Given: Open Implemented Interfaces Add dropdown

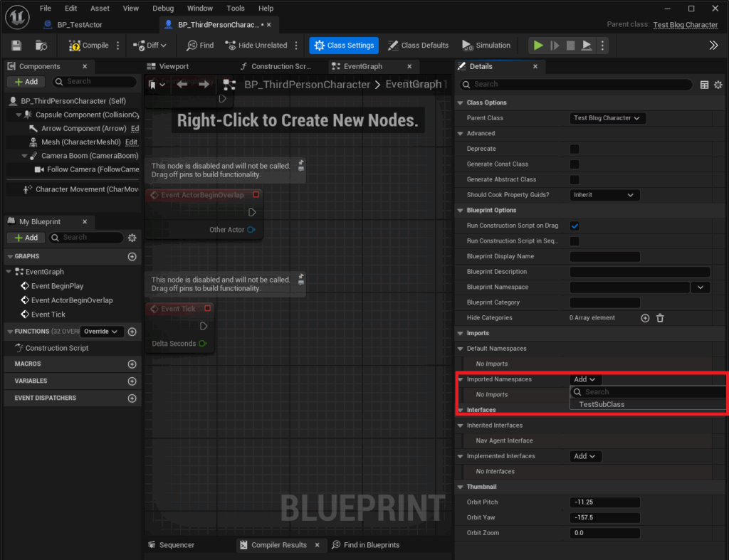Looking at the screenshot, I should (x=584, y=456).
